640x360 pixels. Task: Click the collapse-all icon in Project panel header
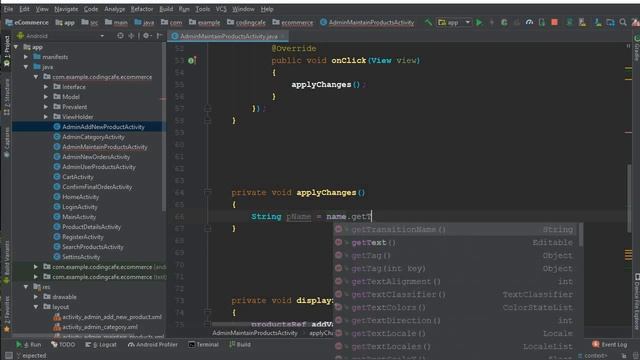[x=131, y=36]
